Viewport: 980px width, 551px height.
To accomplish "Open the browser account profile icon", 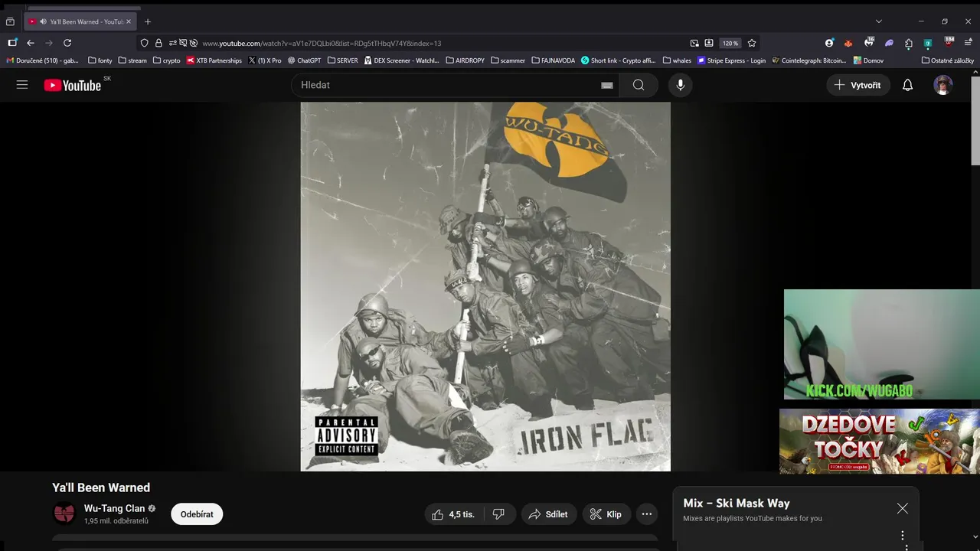I will coord(829,43).
